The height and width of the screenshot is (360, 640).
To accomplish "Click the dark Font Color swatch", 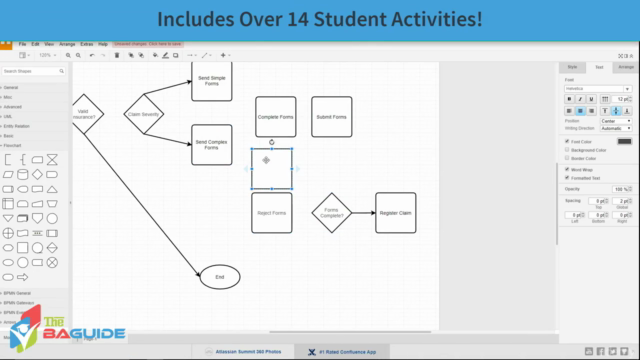I will (624, 141).
